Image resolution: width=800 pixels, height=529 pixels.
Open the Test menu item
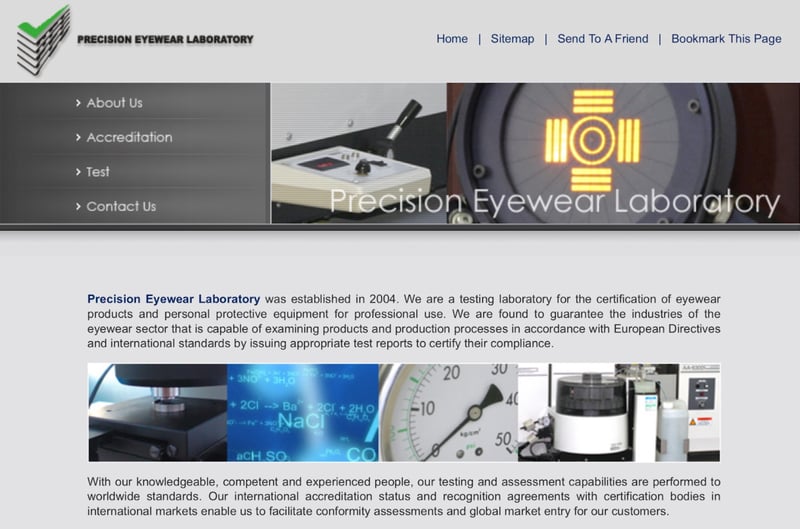coord(98,172)
